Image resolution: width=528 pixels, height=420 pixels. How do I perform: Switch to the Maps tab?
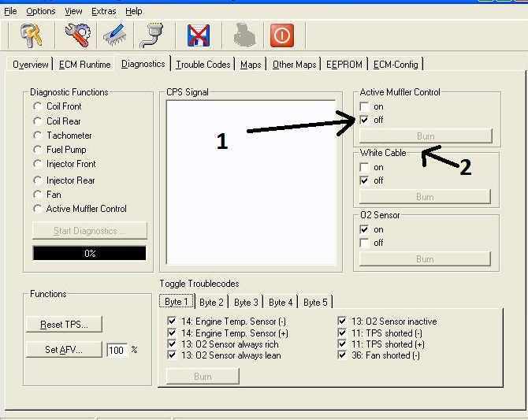[x=251, y=64]
